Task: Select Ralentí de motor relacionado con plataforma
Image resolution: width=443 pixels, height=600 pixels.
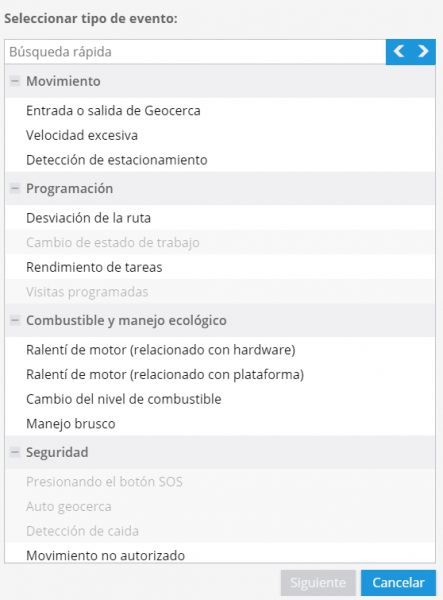Action: pyautogui.click(x=220, y=374)
